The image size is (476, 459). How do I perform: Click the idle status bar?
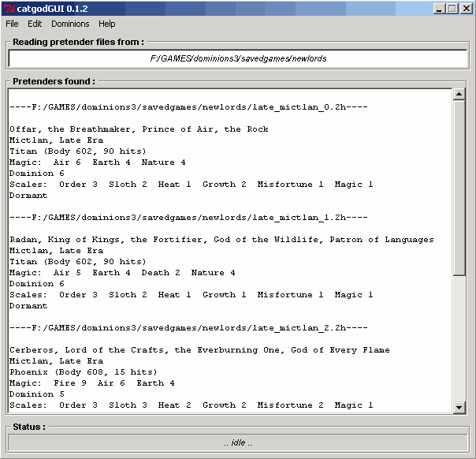[237, 442]
